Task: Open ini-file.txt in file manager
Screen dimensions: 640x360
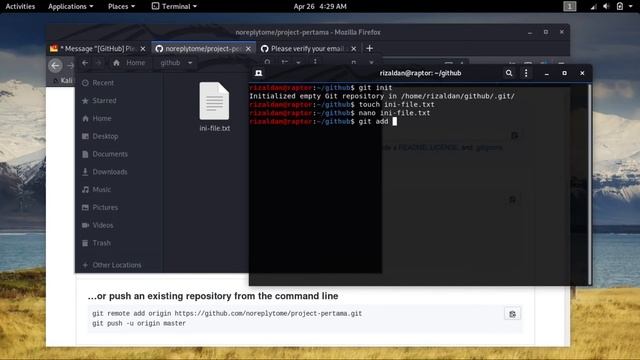Action: 214,107
